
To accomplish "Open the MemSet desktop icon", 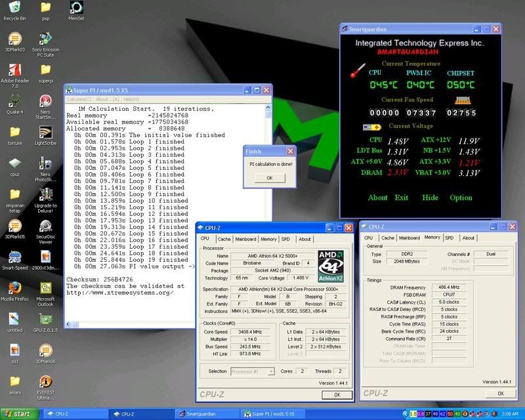I will [76, 9].
